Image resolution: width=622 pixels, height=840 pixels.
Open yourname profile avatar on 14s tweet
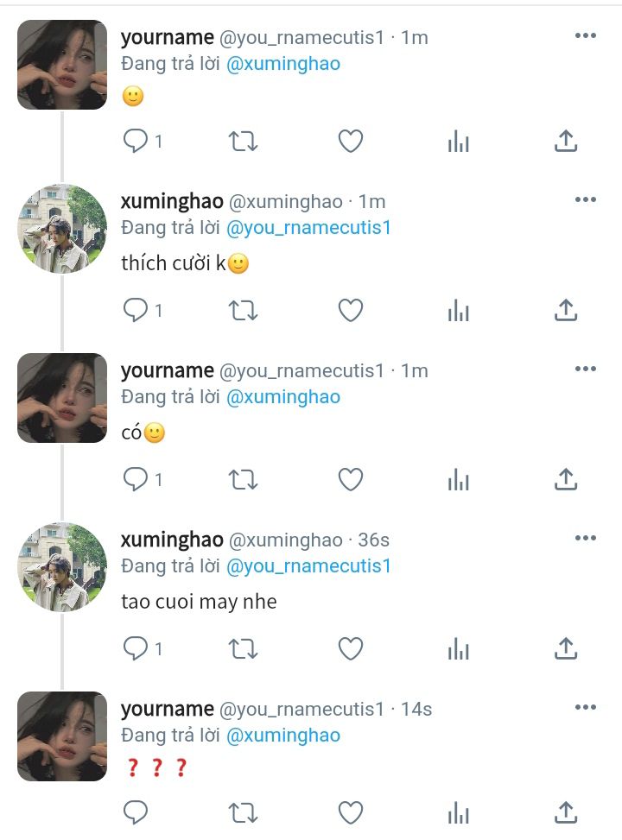pos(62,736)
